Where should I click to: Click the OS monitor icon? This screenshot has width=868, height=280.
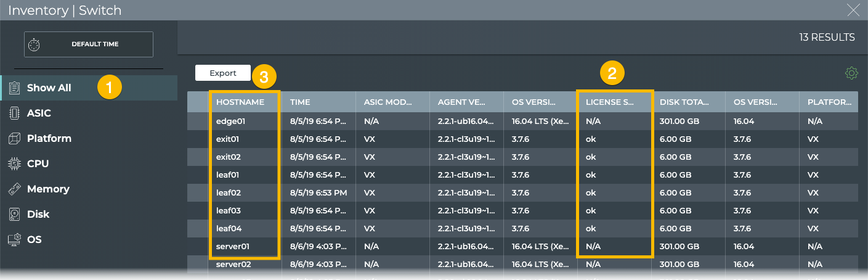(x=15, y=239)
